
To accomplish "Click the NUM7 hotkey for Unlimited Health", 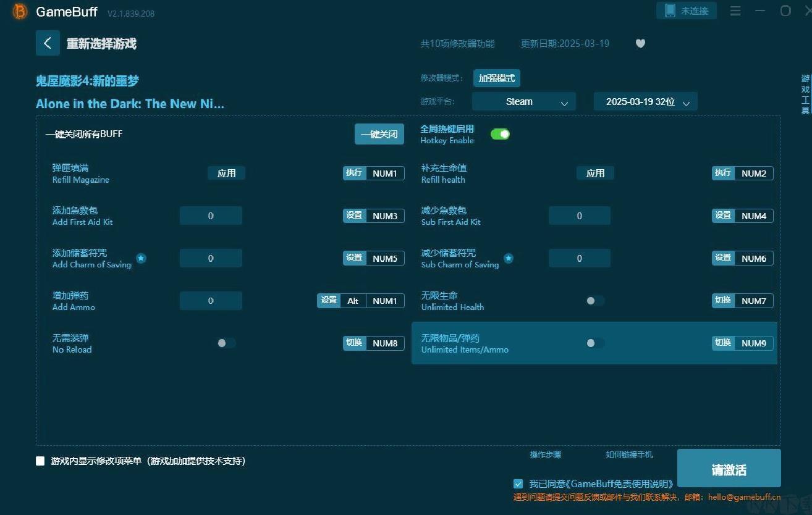I will [x=754, y=301].
